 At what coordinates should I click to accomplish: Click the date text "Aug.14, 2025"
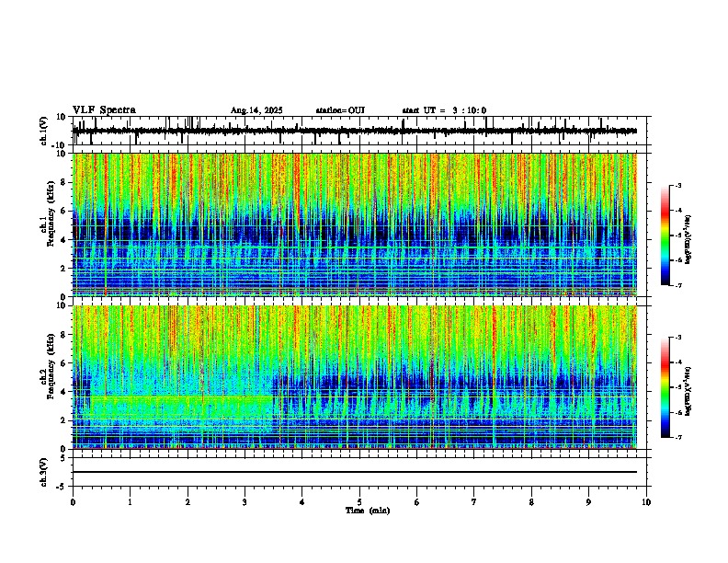[x=256, y=110]
